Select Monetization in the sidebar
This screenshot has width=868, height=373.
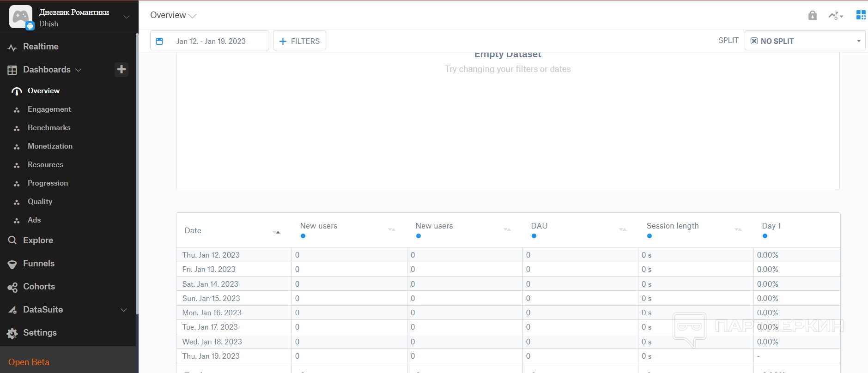pyautogui.click(x=50, y=146)
